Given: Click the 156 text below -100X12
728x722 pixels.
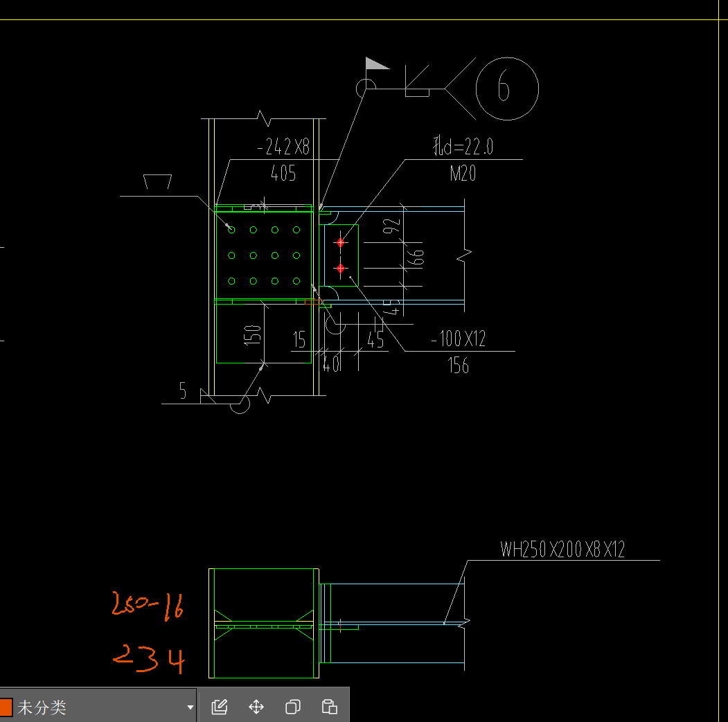Looking at the screenshot, I should pyautogui.click(x=459, y=365).
